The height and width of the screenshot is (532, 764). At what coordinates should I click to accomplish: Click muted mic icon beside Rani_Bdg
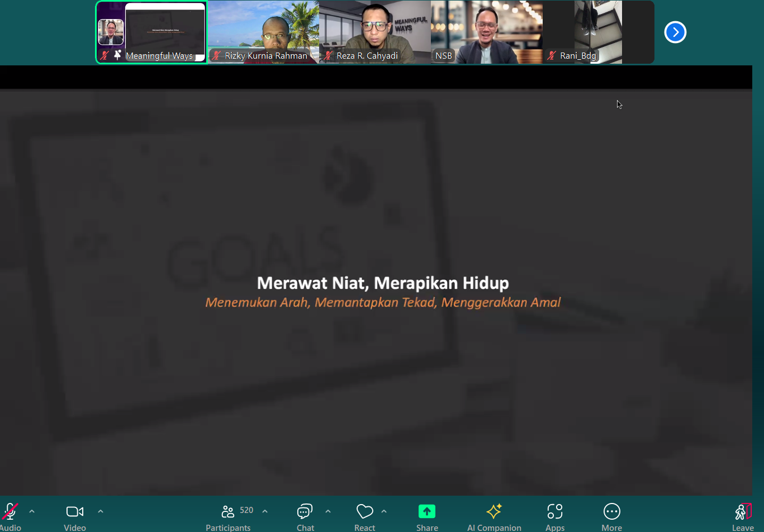[x=552, y=55]
